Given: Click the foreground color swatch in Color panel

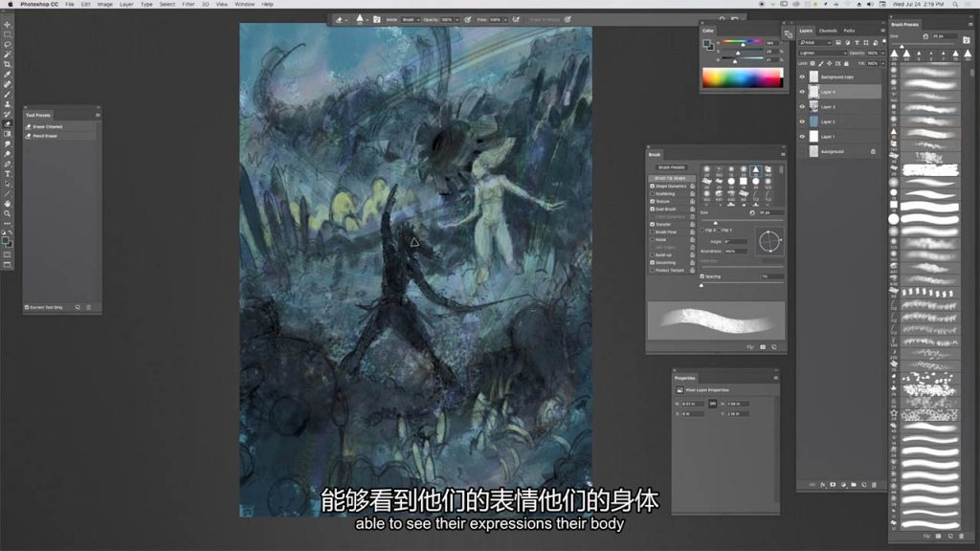Looking at the screenshot, I should click(706, 43).
